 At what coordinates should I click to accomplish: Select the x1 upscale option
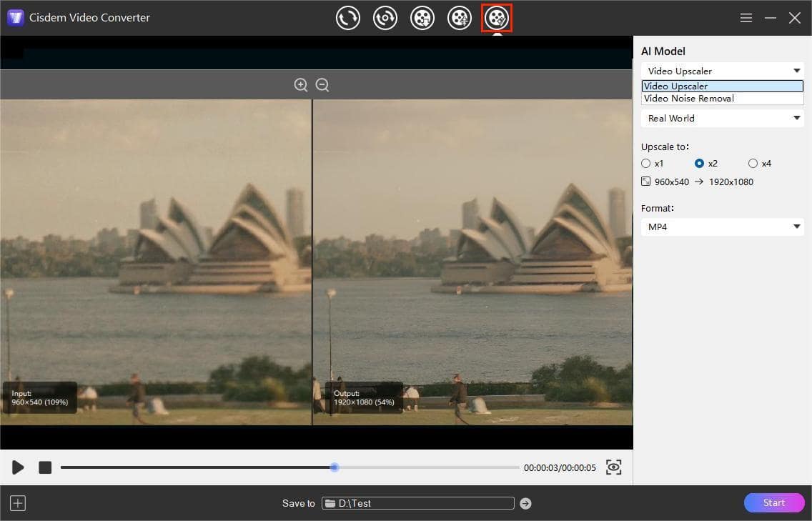coord(645,163)
